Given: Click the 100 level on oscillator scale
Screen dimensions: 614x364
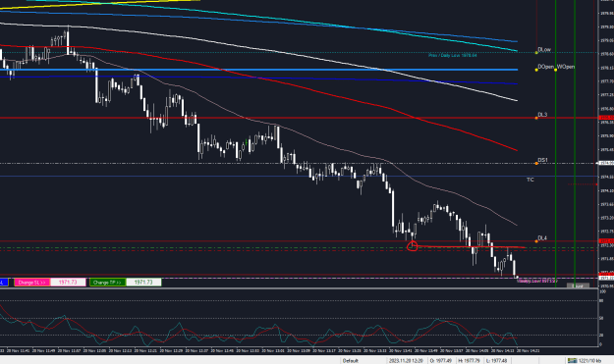Looking at the screenshot, I should click(x=603, y=291).
